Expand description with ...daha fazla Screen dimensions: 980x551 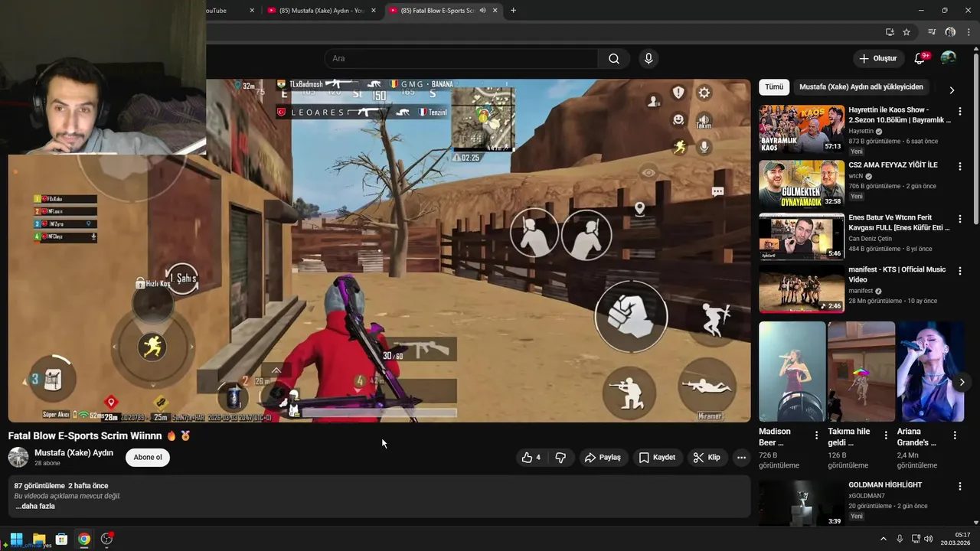[35, 507]
